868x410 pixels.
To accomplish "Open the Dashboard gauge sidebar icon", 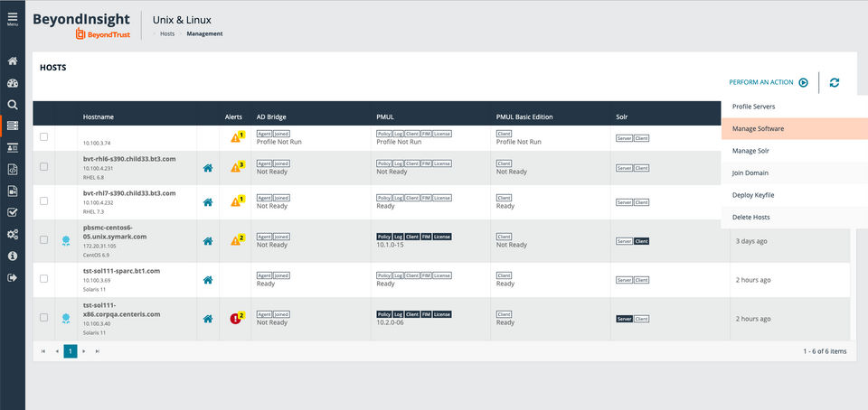I will point(12,83).
